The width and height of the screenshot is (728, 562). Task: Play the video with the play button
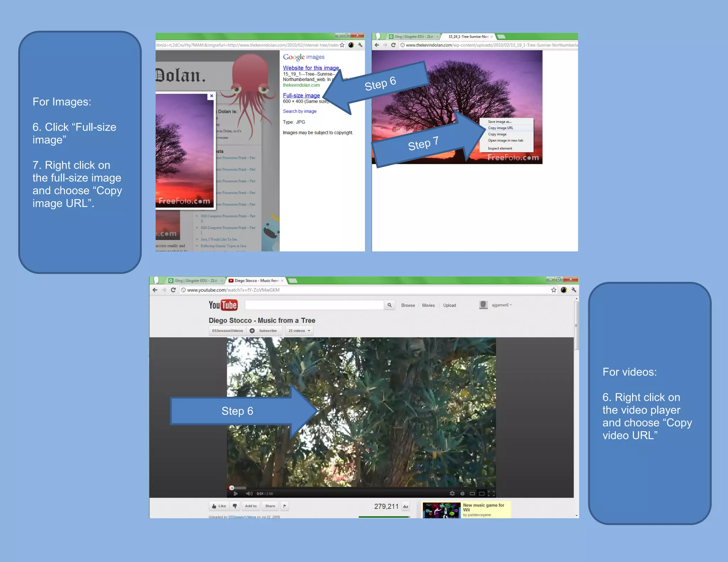[235, 493]
